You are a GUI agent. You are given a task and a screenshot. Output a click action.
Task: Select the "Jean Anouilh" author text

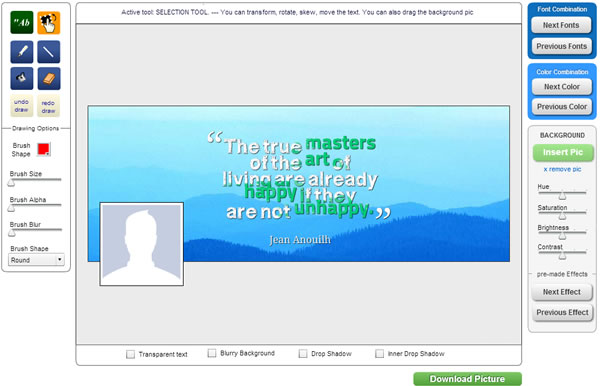pyautogui.click(x=300, y=240)
